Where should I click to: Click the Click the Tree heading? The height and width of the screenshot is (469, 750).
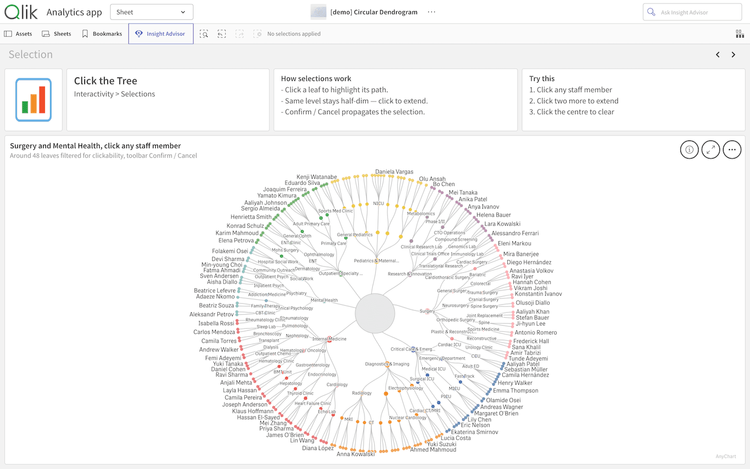click(105, 81)
